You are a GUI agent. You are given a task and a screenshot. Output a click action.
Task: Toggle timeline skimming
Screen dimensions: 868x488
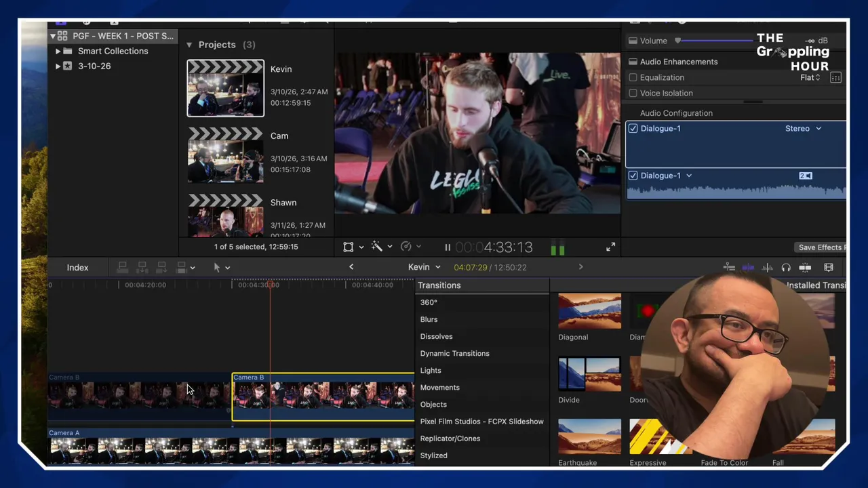748,268
